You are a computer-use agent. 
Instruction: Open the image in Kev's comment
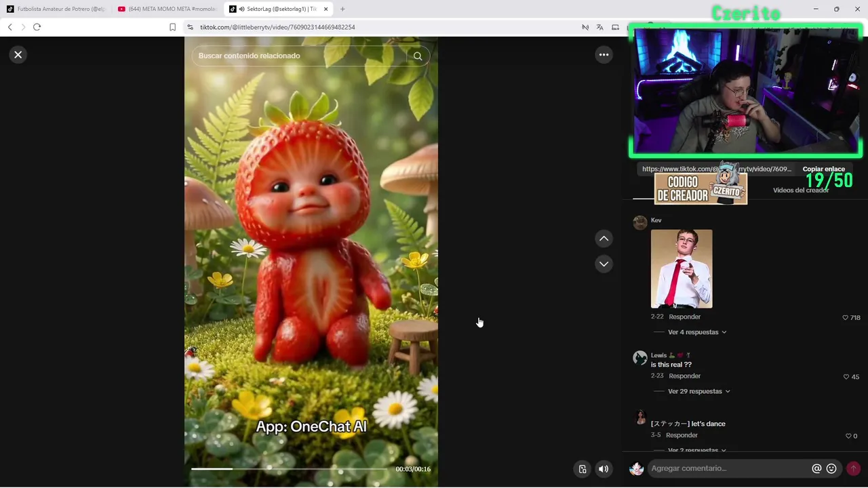682,269
